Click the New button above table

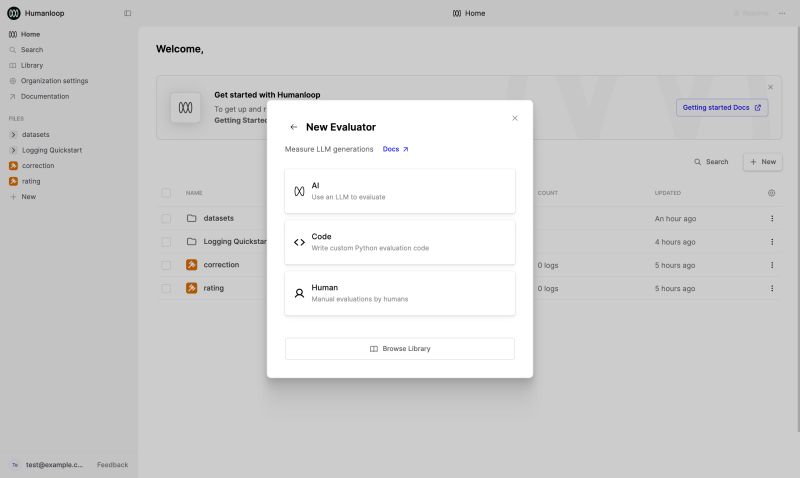click(x=763, y=162)
